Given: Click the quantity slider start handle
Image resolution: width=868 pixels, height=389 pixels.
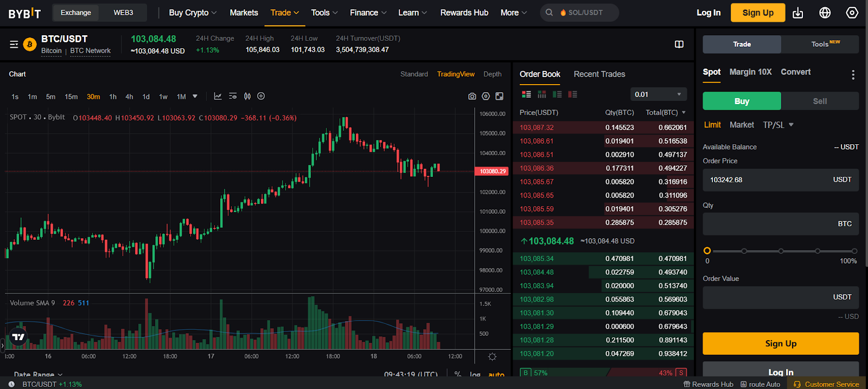Looking at the screenshot, I should (x=707, y=251).
